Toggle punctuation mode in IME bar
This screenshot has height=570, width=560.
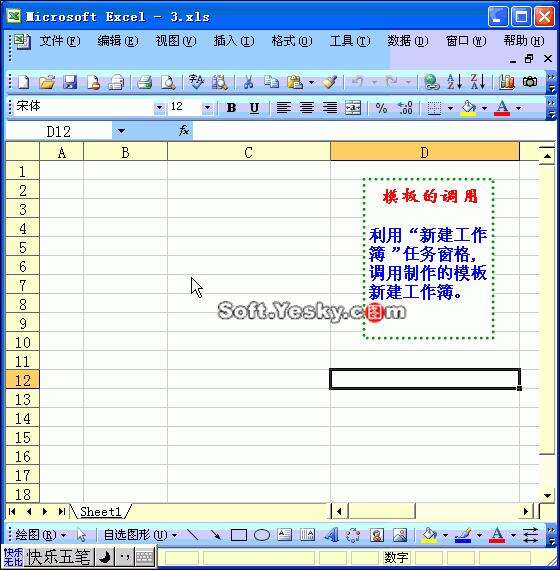[124, 557]
